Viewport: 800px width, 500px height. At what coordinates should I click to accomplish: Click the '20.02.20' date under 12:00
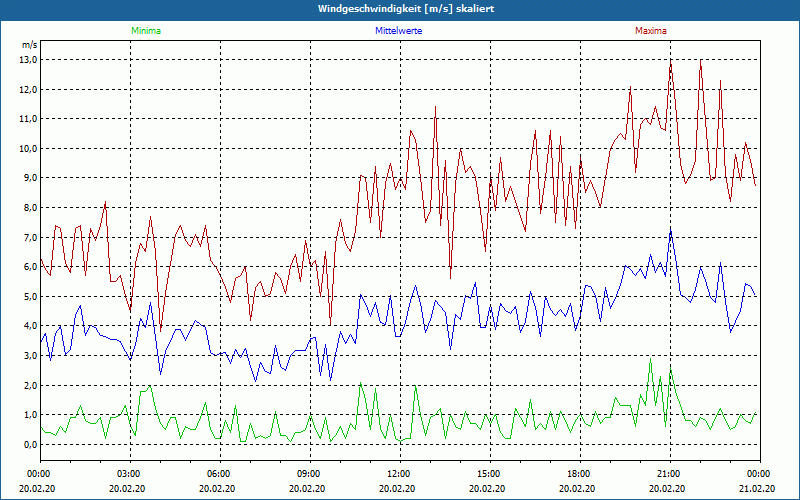(397, 488)
